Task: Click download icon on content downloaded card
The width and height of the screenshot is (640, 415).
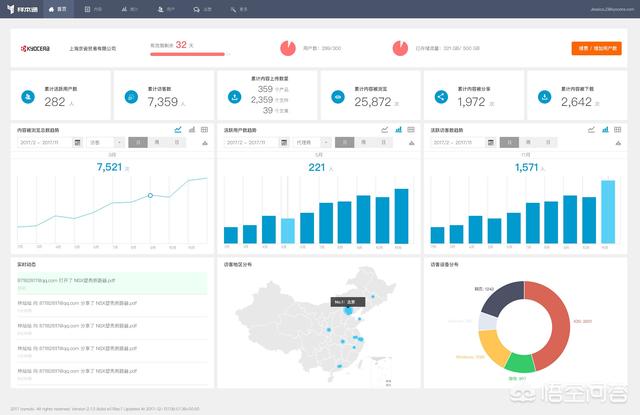Action: click(x=544, y=97)
